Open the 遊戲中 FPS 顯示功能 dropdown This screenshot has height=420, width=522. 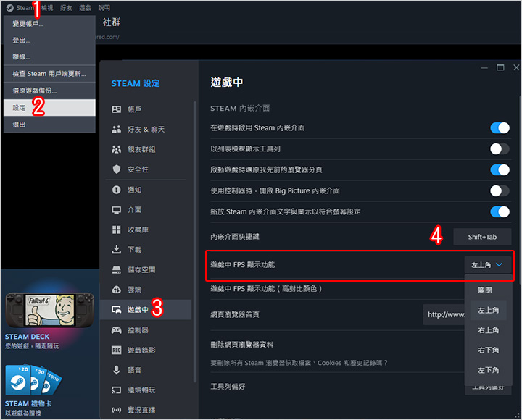[x=488, y=265]
